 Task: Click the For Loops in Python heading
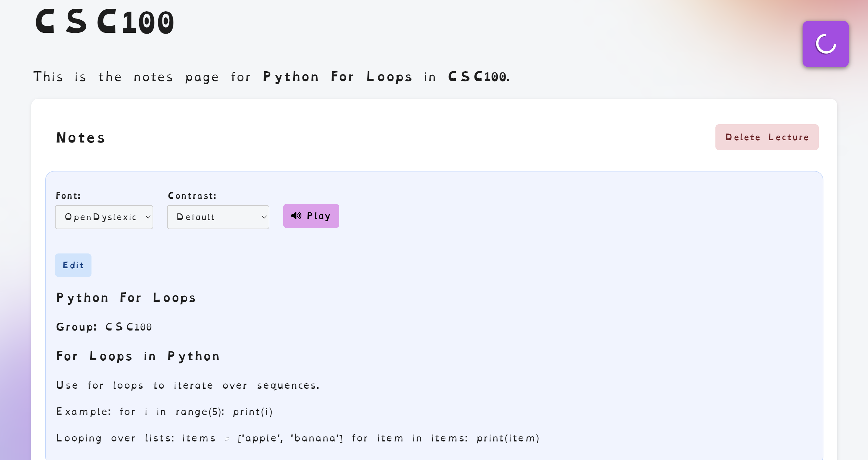(138, 356)
